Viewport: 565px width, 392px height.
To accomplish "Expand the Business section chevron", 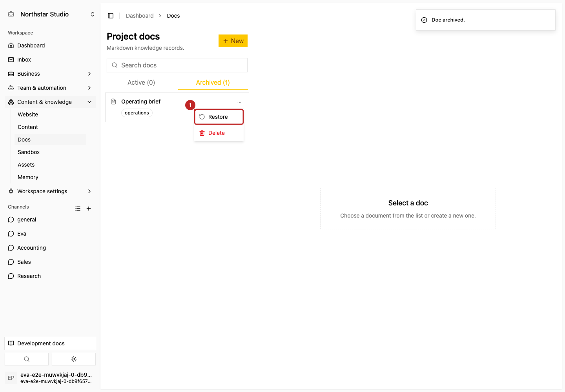I will (x=89, y=74).
